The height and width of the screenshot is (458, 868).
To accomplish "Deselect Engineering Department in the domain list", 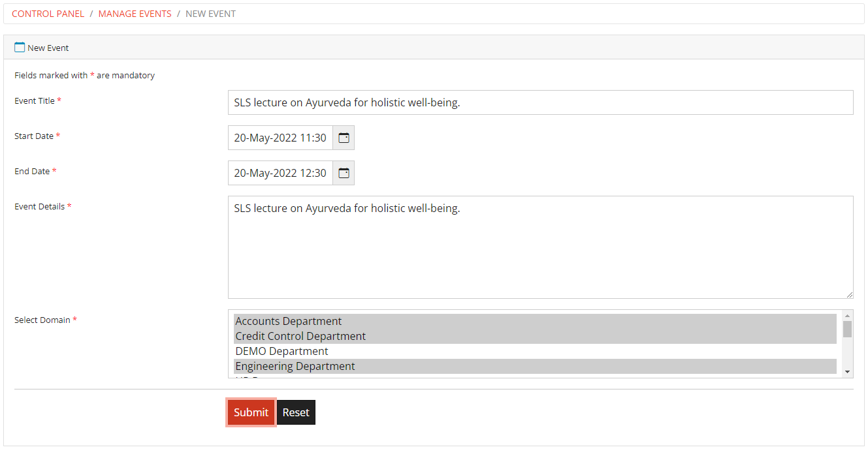I will click(295, 366).
